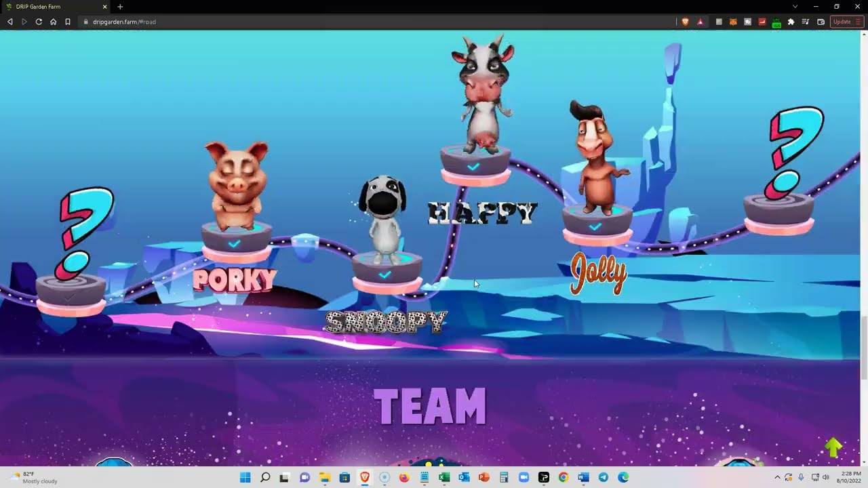Open the browser home page
The width and height of the screenshot is (868, 488).
click(53, 22)
